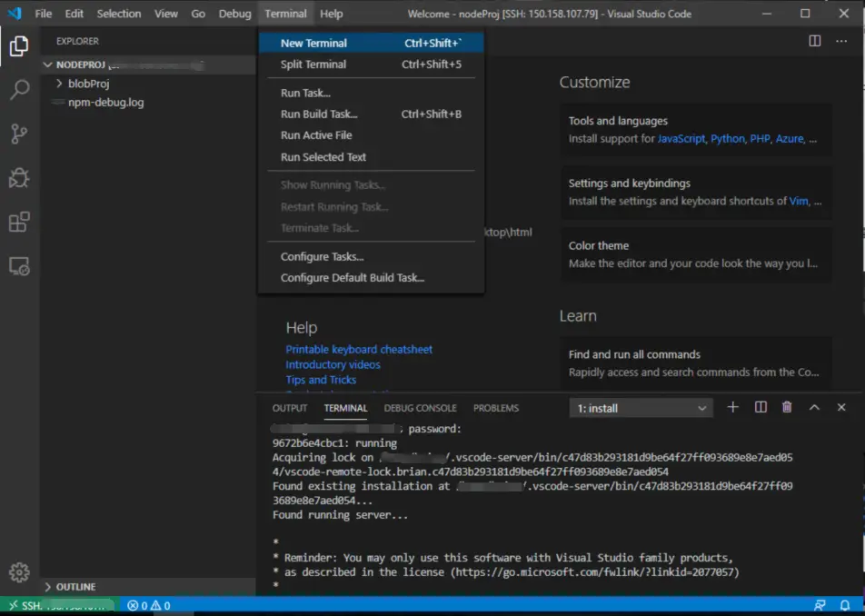Open the Remote Explorer icon

point(19,266)
